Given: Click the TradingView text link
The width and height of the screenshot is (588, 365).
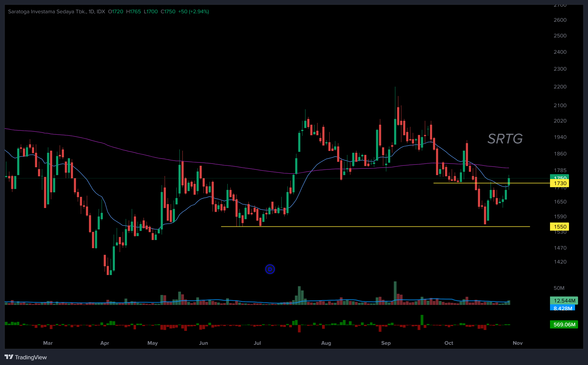Looking at the screenshot, I should [31, 357].
